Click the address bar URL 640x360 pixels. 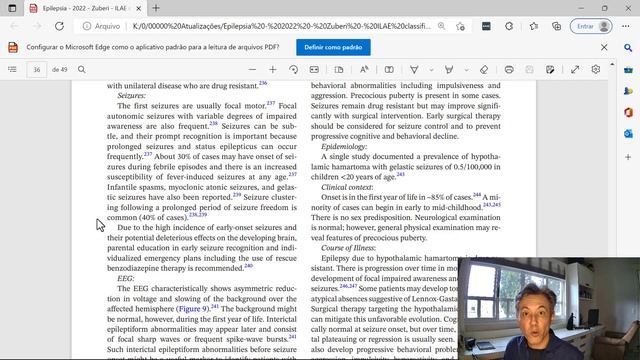coord(282,26)
